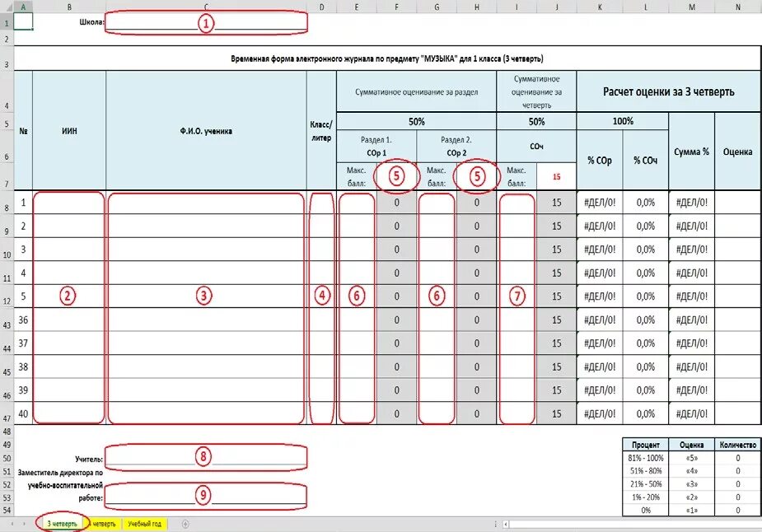Select row 54 header
Viewport: 762px width, 532px height.
[7, 510]
